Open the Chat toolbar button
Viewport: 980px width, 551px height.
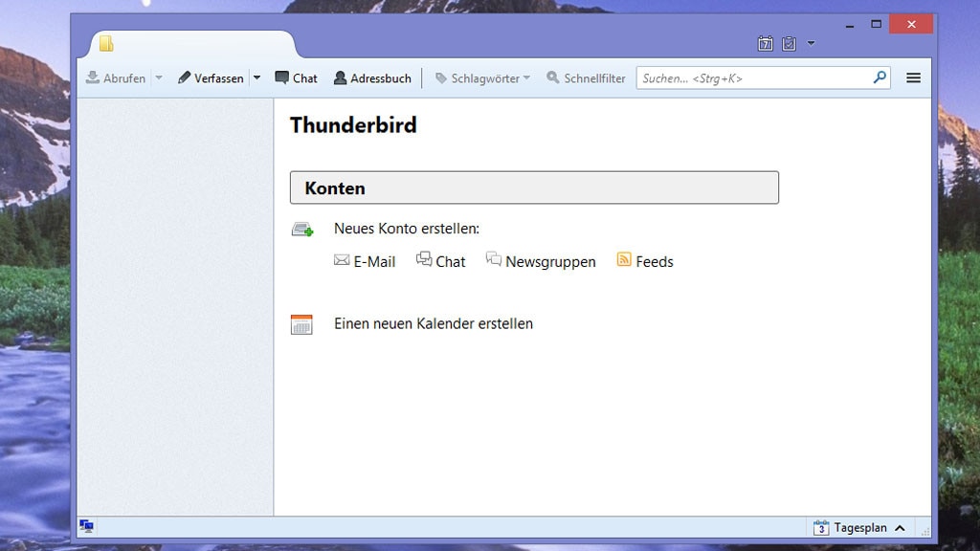(297, 78)
